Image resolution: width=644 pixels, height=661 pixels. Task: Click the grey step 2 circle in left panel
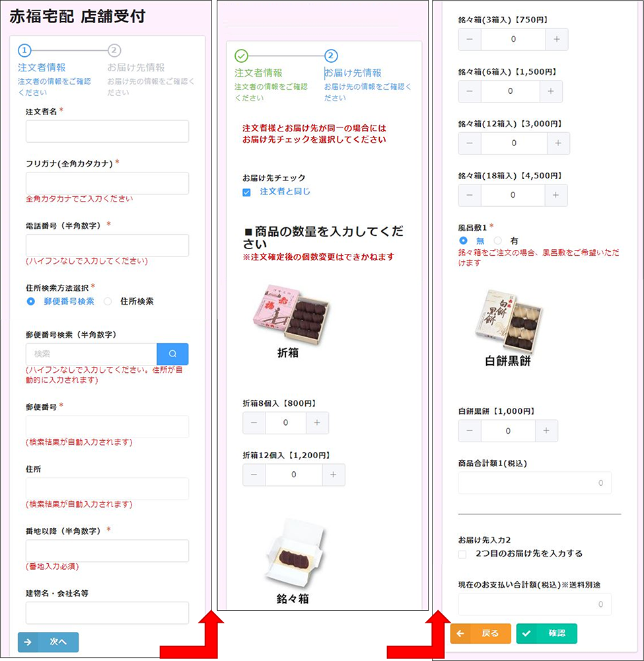click(114, 51)
